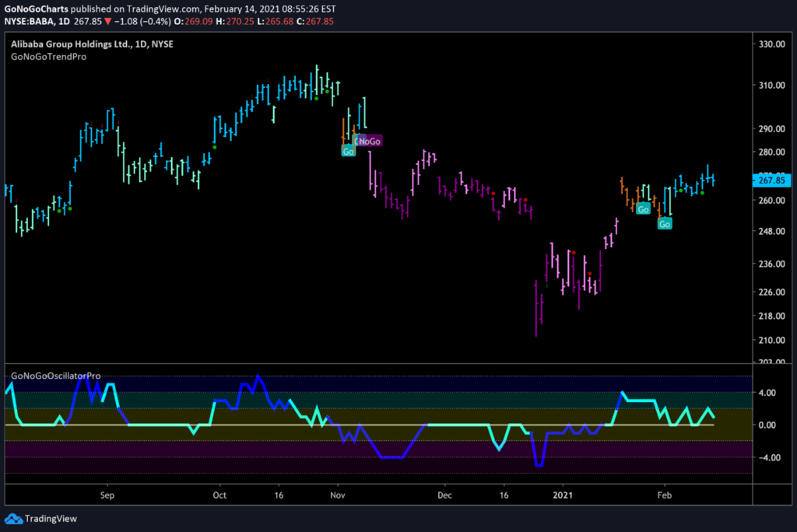Viewport: 797px width, 532px height.
Task: Click the Nov date axis label
Action: point(338,495)
